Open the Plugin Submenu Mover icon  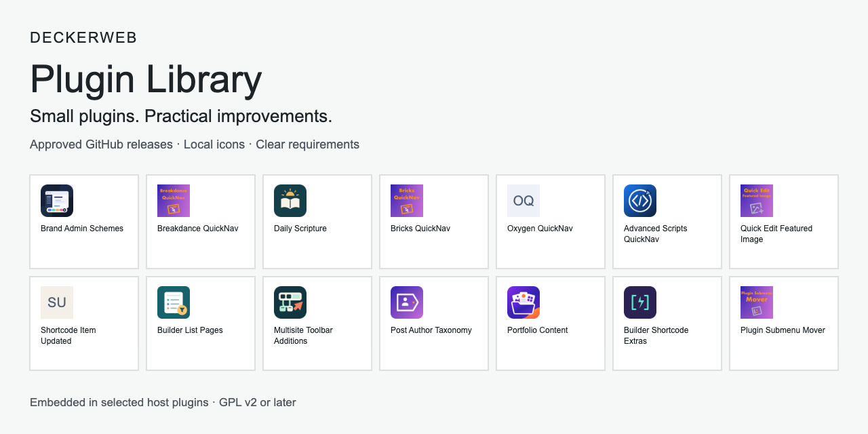click(757, 302)
